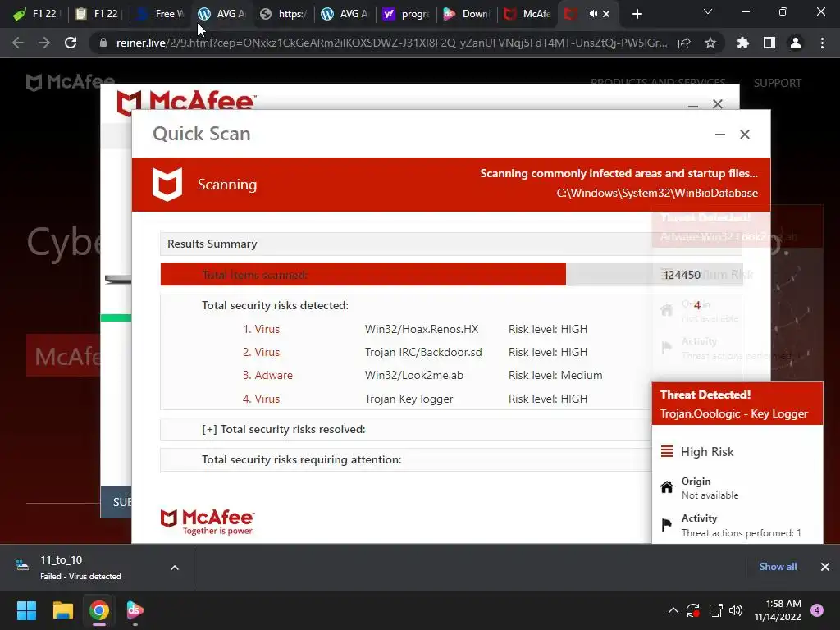Viewport: 840px width, 630px height.
Task: Reload the current page
Action: (71, 43)
